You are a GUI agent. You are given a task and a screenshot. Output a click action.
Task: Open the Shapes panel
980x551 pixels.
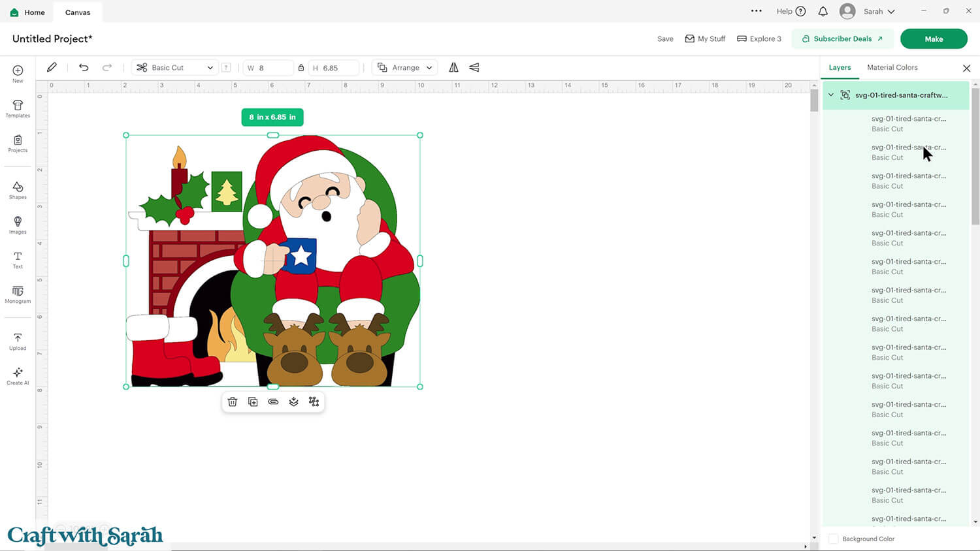pyautogui.click(x=17, y=190)
